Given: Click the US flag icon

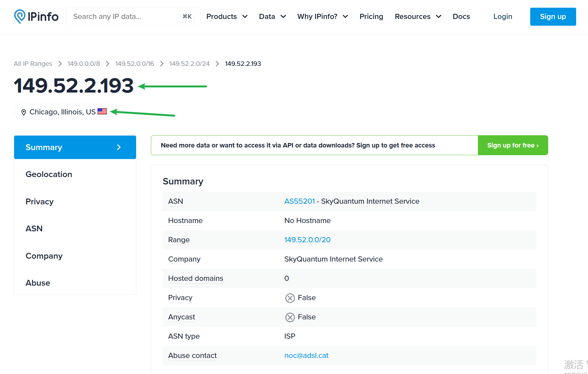Looking at the screenshot, I should pos(102,111).
